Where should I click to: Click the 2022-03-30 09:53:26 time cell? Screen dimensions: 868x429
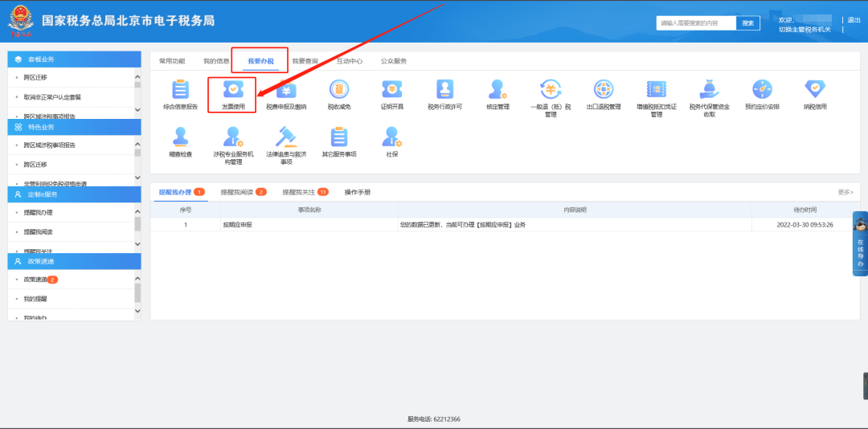(x=805, y=225)
